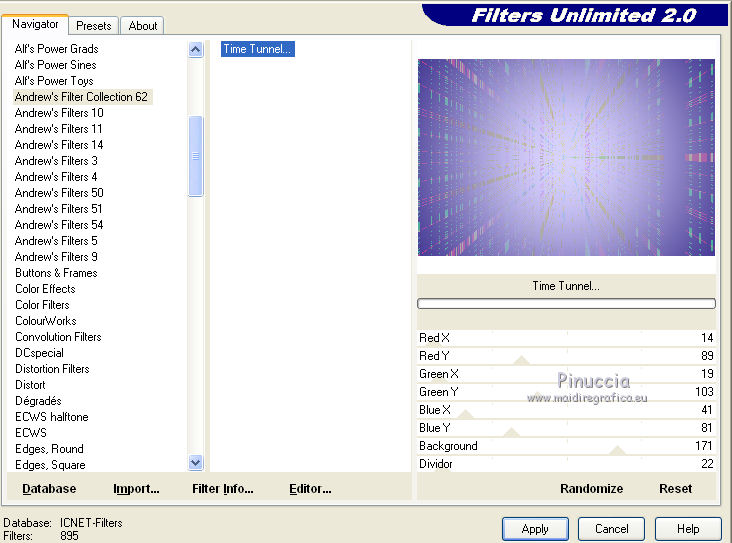
Task: Apply the Time Tunnel filter
Action: (x=535, y=529)
